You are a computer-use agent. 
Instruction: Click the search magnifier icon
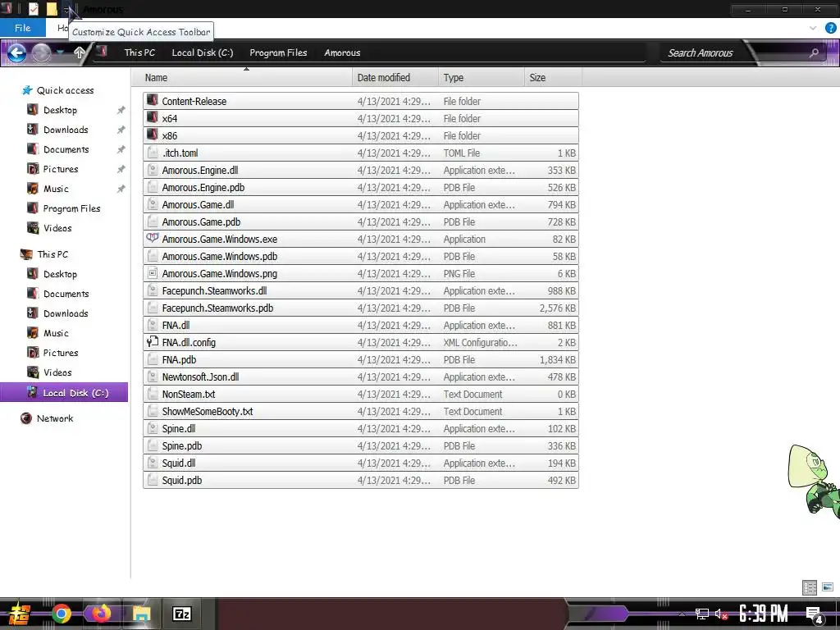(x=814, y=52)
